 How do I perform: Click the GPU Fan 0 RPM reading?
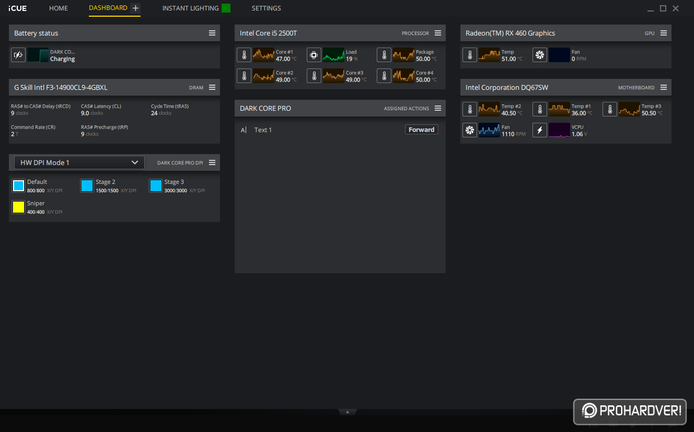[x=579, y=59]
